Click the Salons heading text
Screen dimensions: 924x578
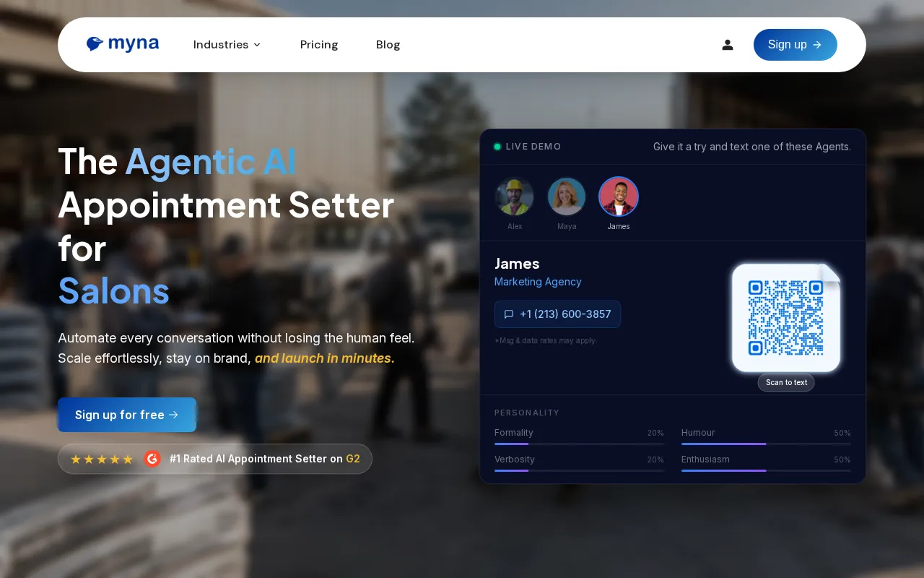(114, 291)
